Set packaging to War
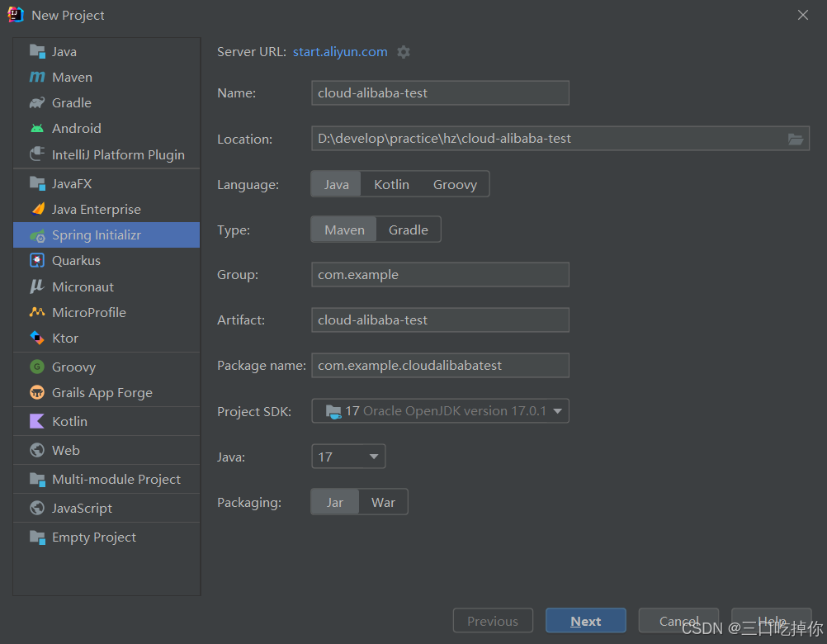Screen dimensions: 827x644 pyautogui.click(x=383, y=502)
